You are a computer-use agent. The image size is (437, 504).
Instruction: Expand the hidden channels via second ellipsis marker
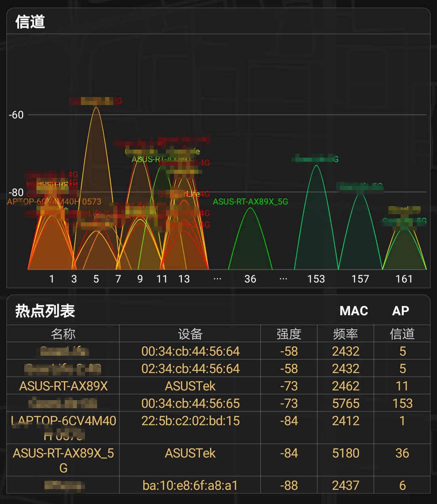tap(283, 278)
